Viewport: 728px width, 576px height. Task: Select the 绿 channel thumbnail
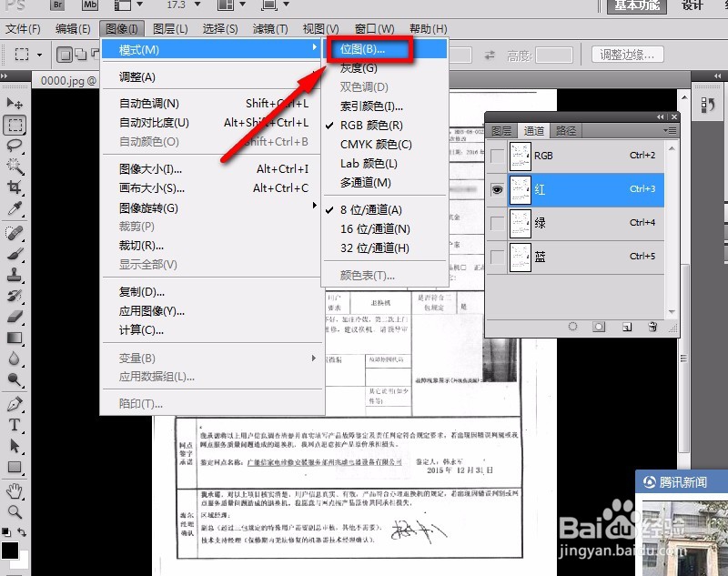521,223
